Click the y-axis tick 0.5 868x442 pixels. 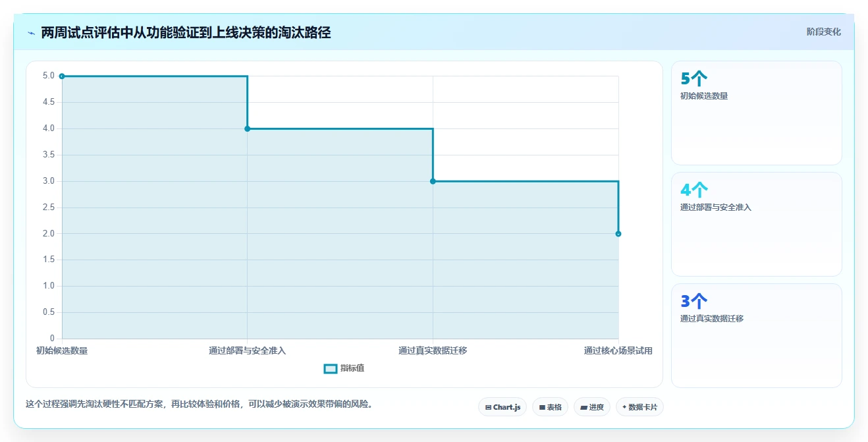49,312
